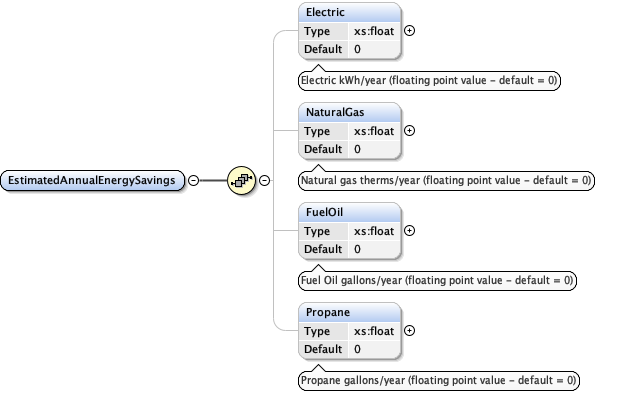Expand the NaturalGas element plus icon
The image size is (618, 394).
click(x=410, y=131)
